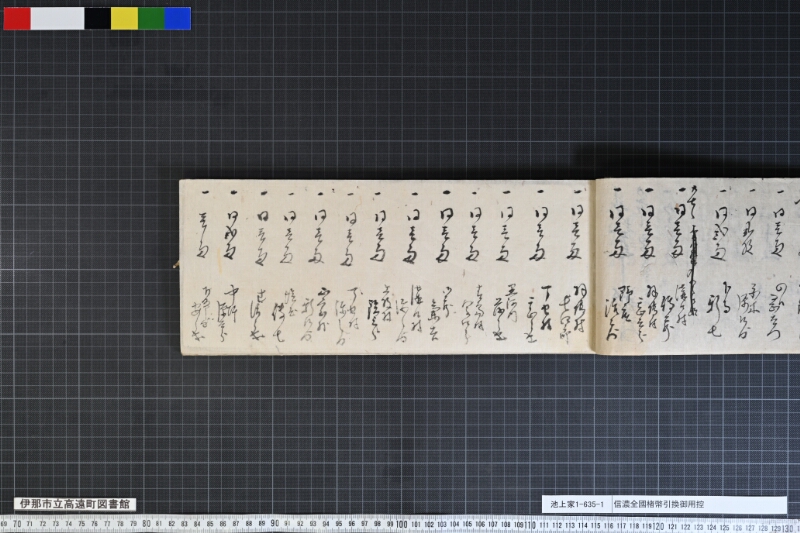Click the 池上家1-635-1 catalog number

coord(577,504)
